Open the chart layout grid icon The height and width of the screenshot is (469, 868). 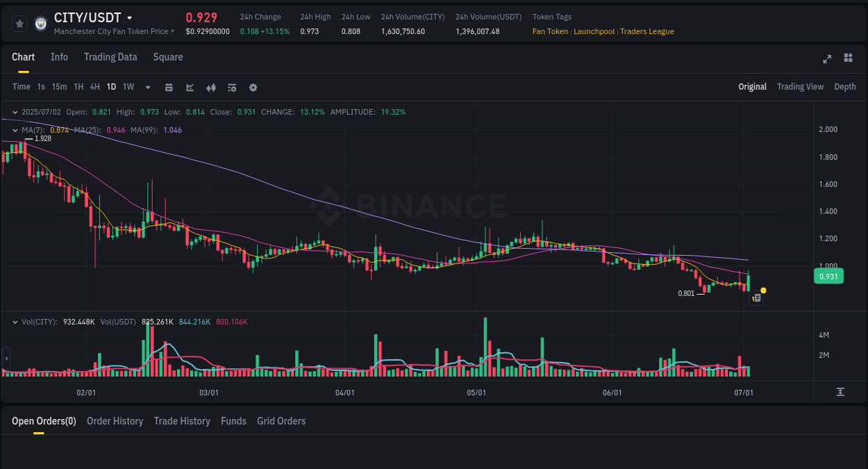(848, 59)
